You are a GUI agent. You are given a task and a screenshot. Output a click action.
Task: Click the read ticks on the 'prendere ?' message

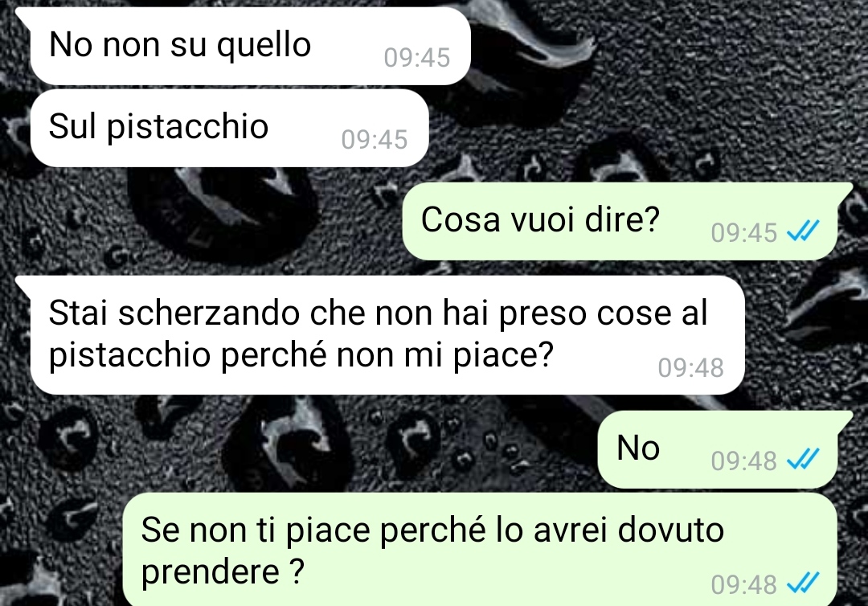803,583
